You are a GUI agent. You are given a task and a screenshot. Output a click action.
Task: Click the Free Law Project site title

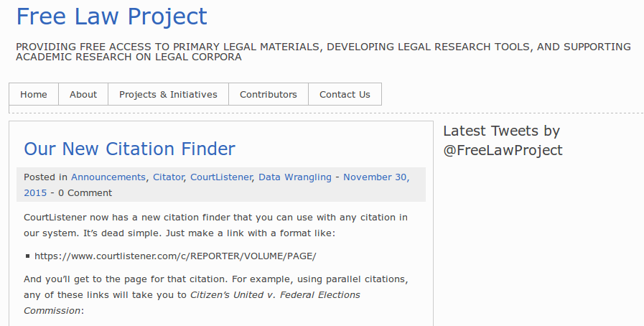111,17
